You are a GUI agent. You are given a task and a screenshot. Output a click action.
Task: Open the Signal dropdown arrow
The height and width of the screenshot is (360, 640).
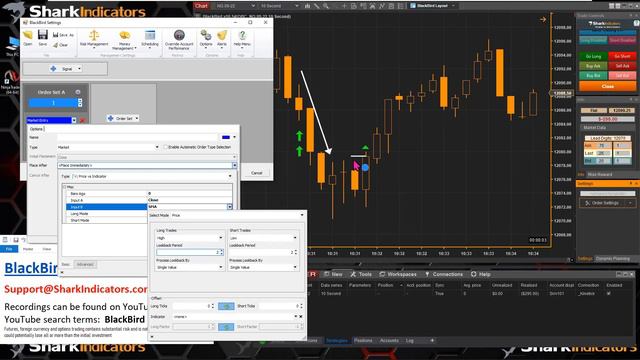[x=79, y=69]
